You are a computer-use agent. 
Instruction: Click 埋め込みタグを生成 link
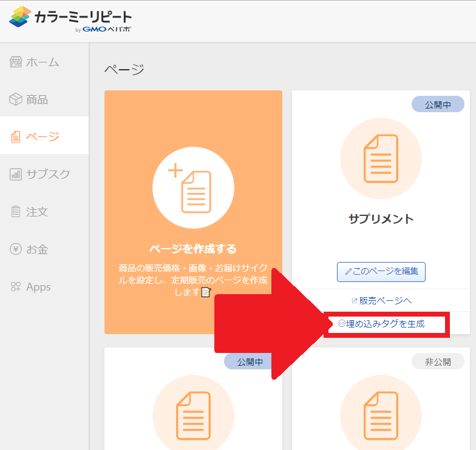tap(381, 324)
